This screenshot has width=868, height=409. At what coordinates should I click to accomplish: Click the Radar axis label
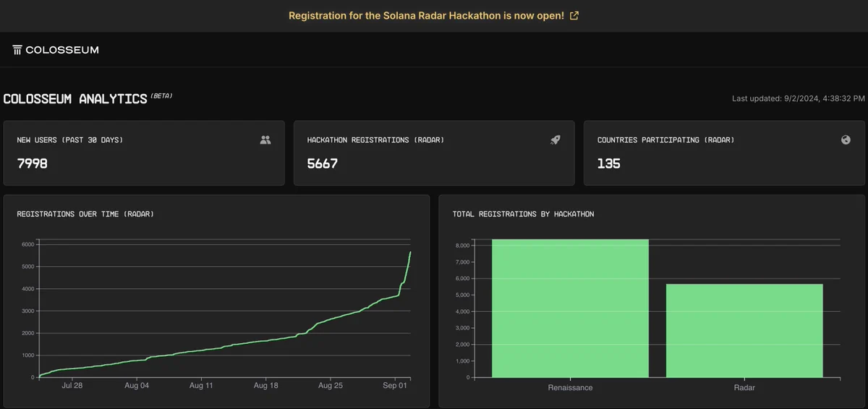coord(744,388)
